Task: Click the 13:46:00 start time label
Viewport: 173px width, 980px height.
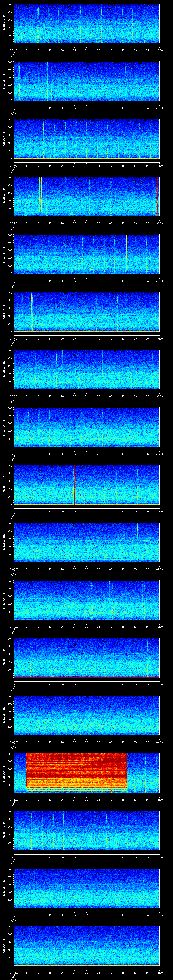Action: tap(13, 915)
